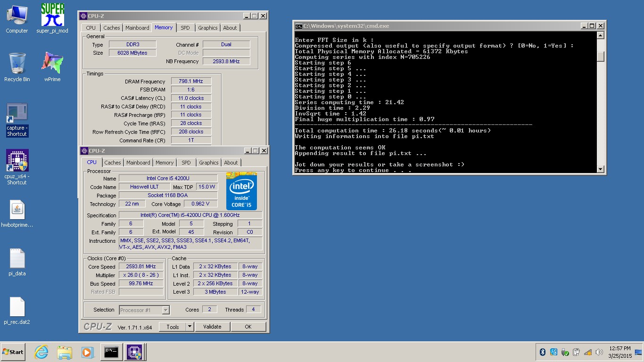Select the hwbotprime desktop file icon
644x362 pixels.
click(17, 214)
